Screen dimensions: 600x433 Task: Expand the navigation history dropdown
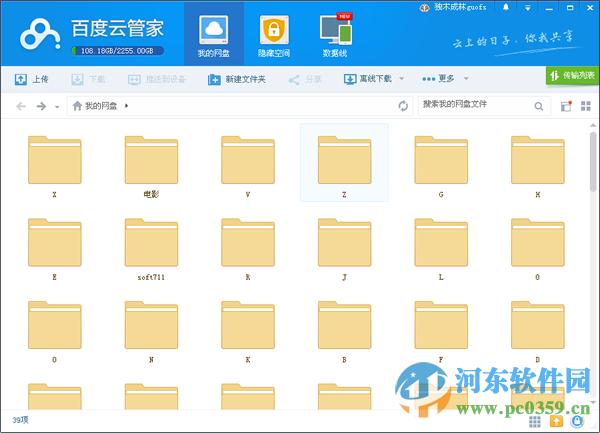pyautogui.click(x=57, y=107)
